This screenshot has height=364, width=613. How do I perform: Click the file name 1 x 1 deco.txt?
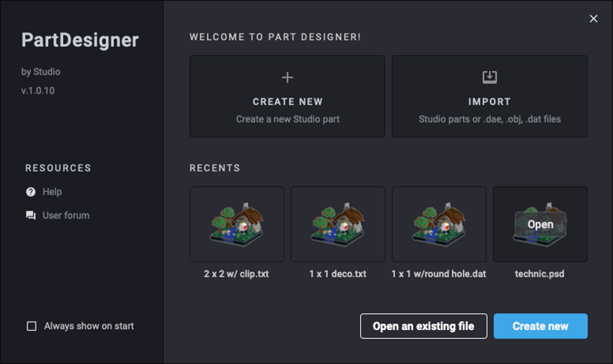click(338, 274)
